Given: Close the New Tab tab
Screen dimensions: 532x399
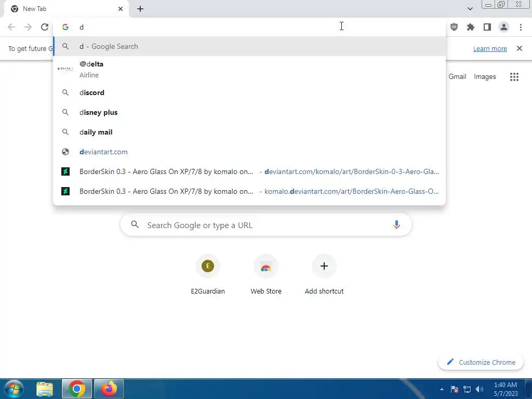Looking at the screenshot, I should click(x=121, y=9).
